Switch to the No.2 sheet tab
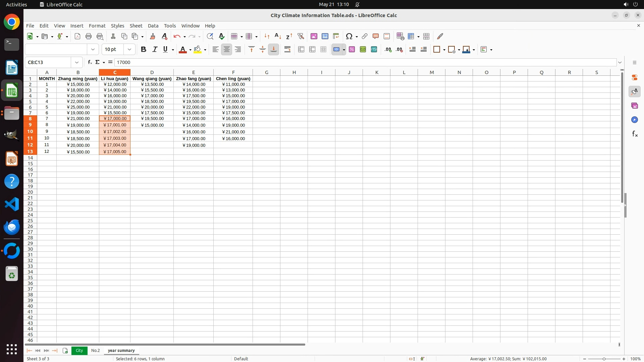Image resolution: width=644 pixels, height=362 pixels. pyautogui.click(x=95, y=351)
